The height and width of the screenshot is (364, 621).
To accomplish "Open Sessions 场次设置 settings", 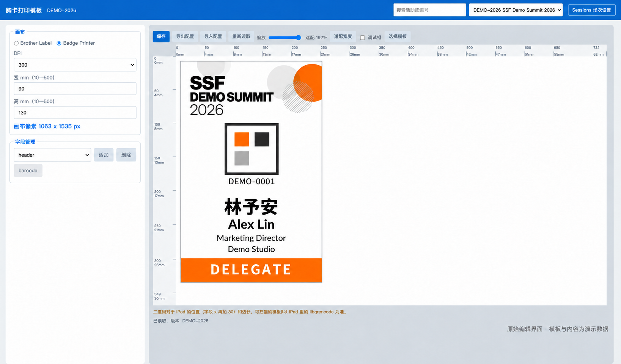I will 591,10.
